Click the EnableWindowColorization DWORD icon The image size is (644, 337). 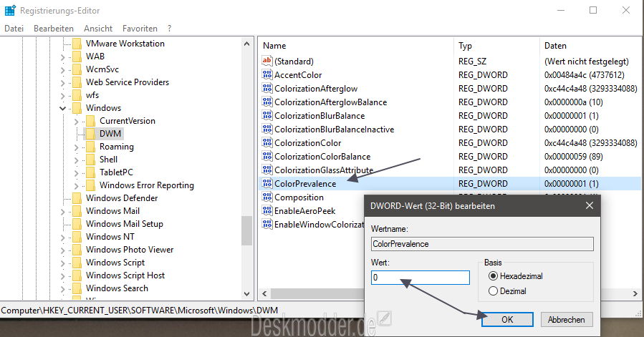[x=267, y=224]
